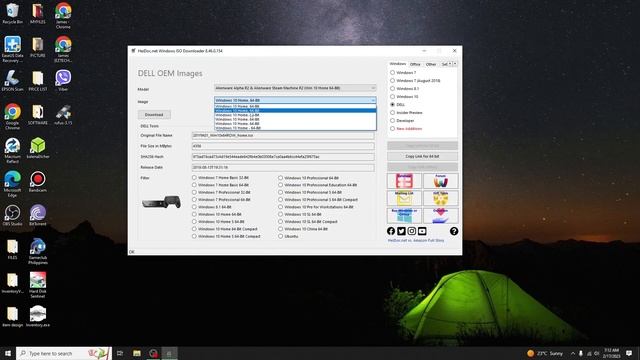Select the PRICE LIST folder icon

pyautogui.click(x=38, y=80)
